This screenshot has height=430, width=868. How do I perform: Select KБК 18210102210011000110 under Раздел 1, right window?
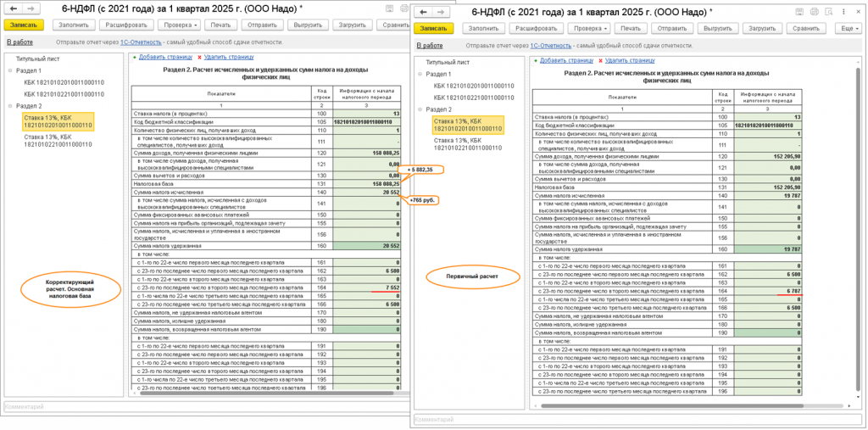468,98
